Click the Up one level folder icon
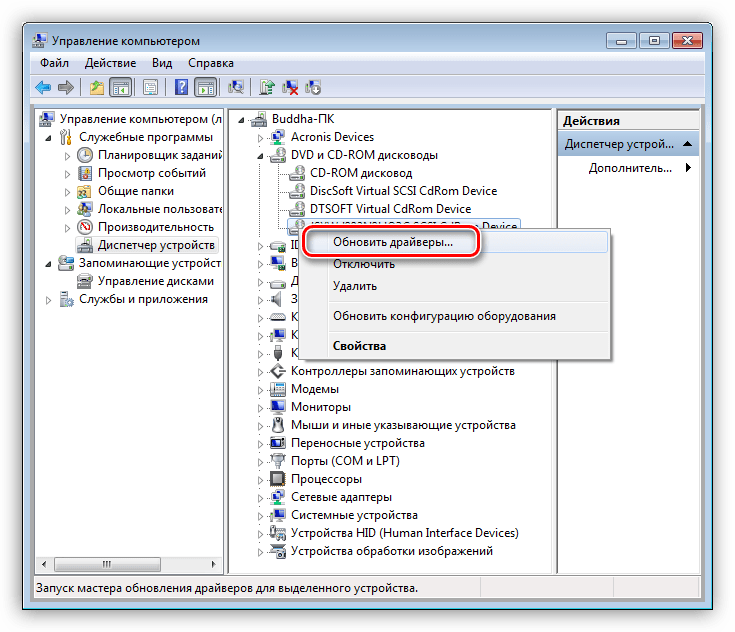This screenshot has height=632, width=735. tap(97, 87)
